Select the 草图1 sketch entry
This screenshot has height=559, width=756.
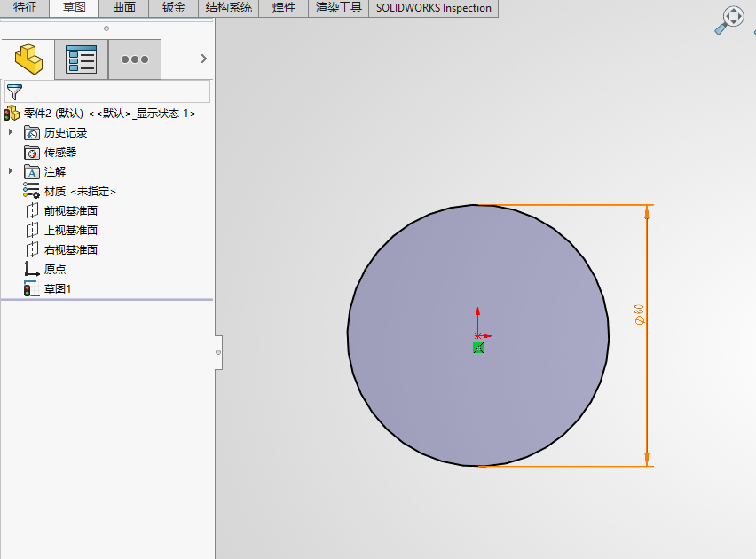tap(58, 289)
